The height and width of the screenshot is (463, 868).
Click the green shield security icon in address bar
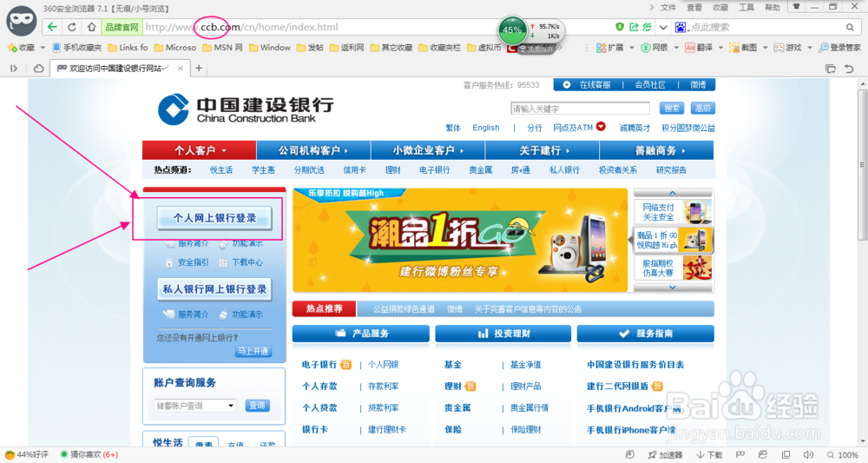620,27
